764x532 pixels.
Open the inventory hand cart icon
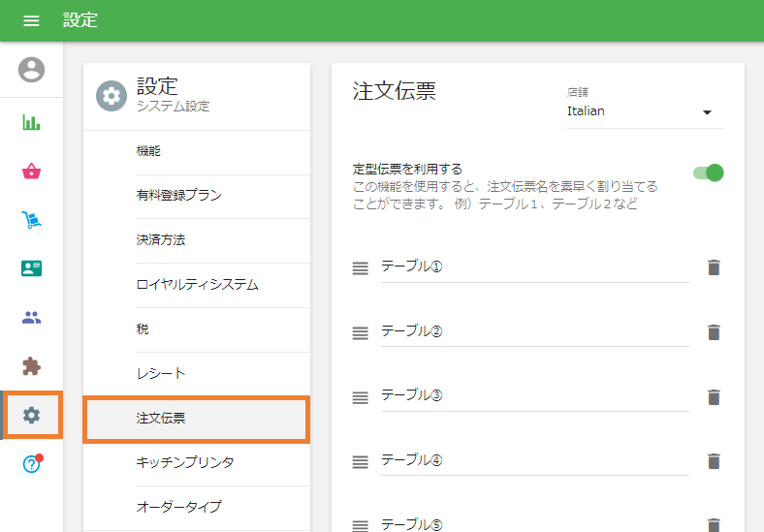click(x=32, y=220)
